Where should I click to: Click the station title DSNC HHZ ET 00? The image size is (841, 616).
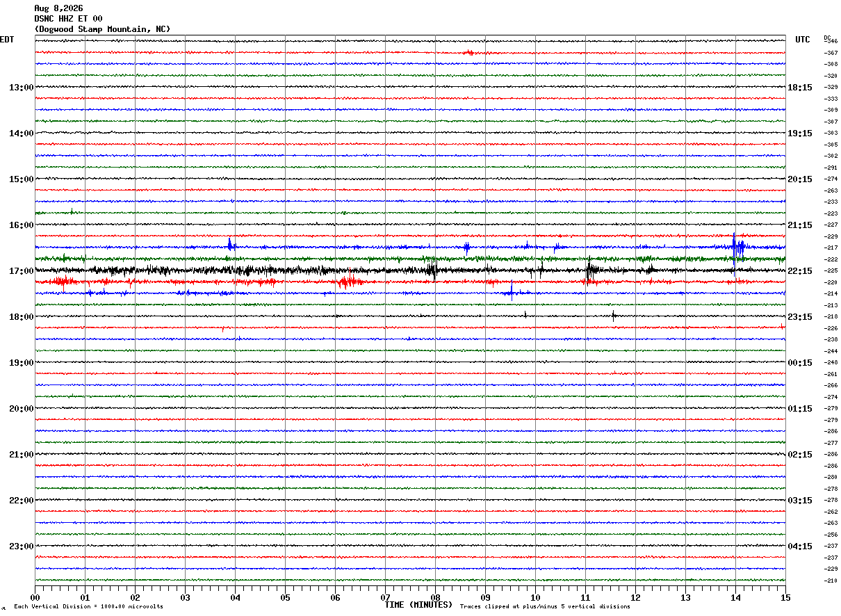(68, 19)
